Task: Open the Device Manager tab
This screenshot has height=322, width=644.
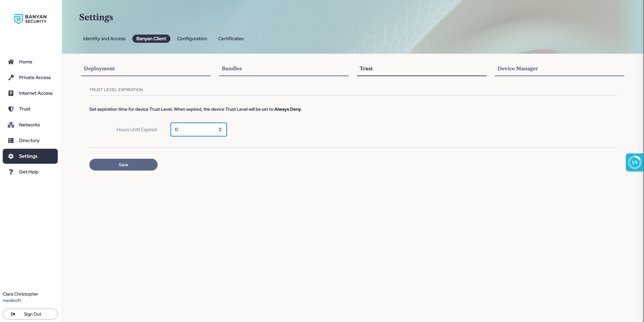Action: click(x=517, y=68)
